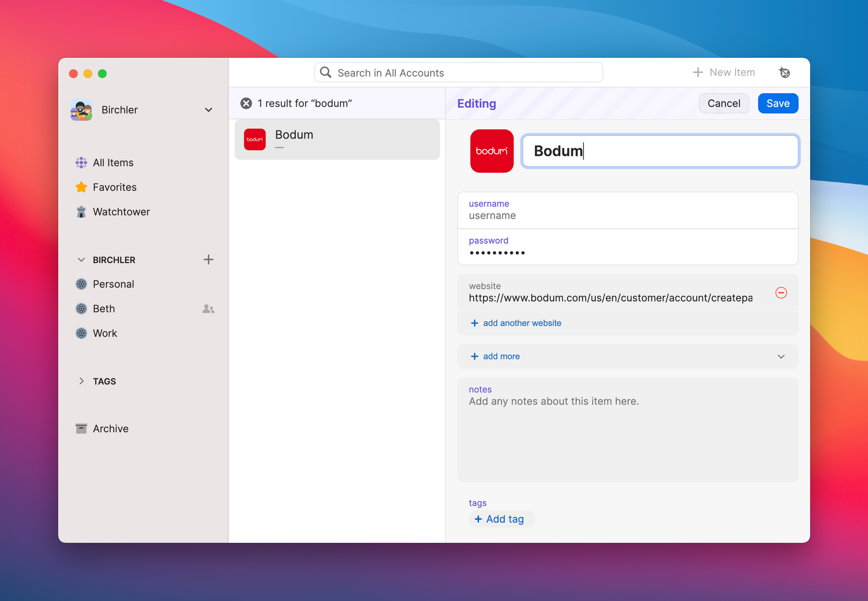This screenshot has height=601, width=868.
Task: Open the Beth vault sharing people icon
Action: [x=208, y=309]
